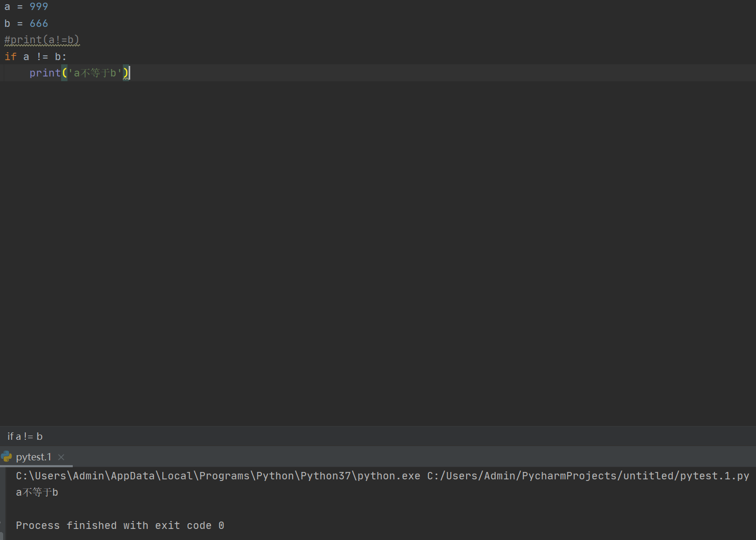Click 'Process finished with exit code 0' message
Screen dimensions: 756x540
coord(120,525)
